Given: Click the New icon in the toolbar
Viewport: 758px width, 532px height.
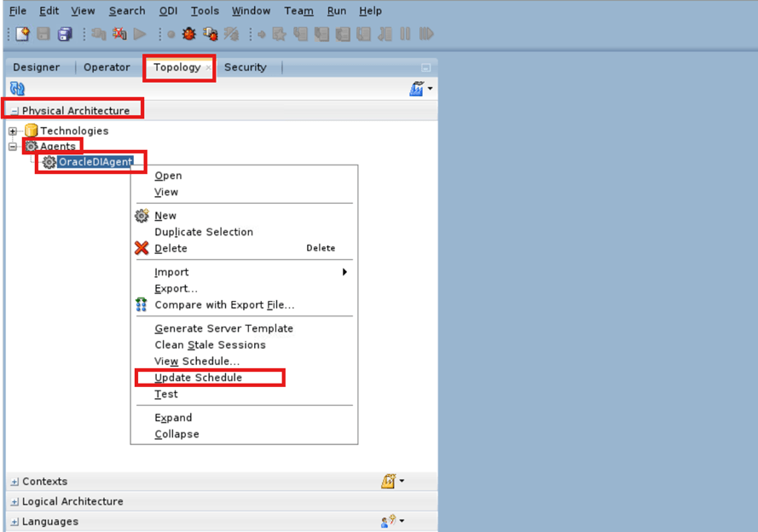Looking at the screenshot, I should pyautogui.click(x=20, y=34).
